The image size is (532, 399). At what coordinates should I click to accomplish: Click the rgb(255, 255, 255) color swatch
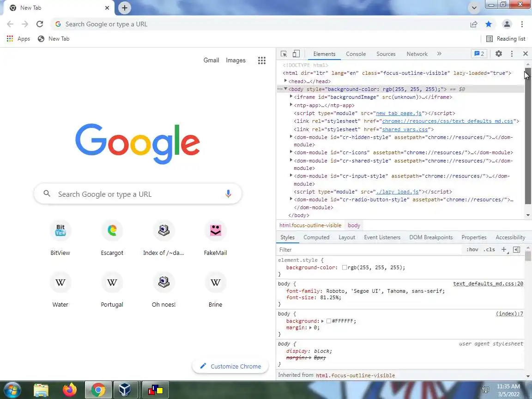pyautogui.click(x=345, y=267)
